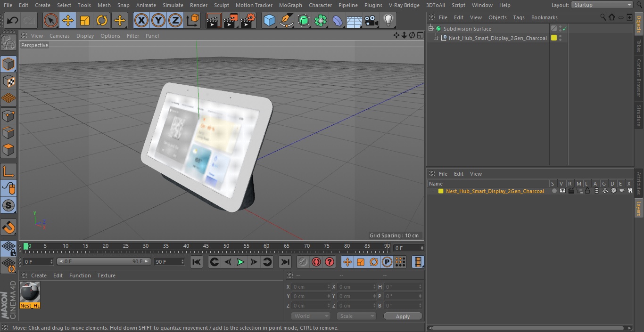The height and width of the screenshot is (332, 644).
Task: Activate the Move tool
Action: [67, 20]
